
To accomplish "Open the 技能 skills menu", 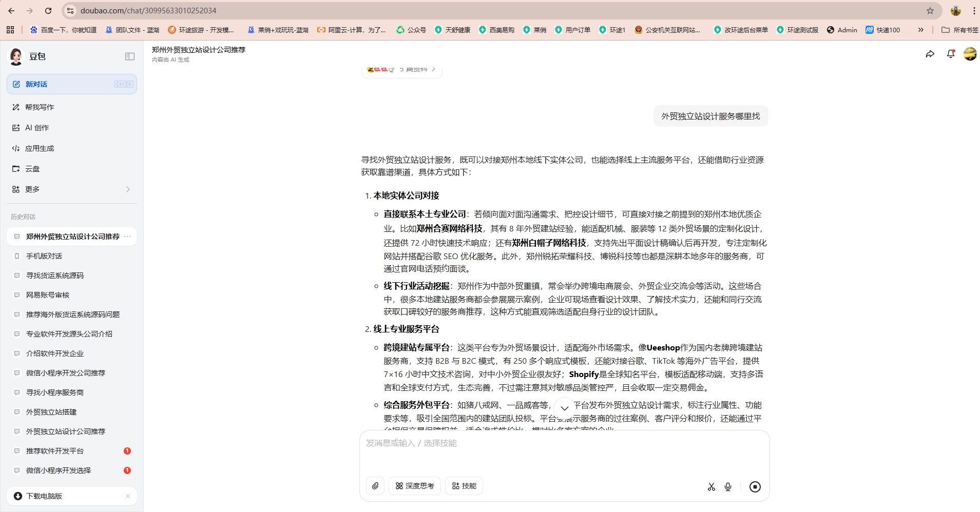I will point(464,486).
